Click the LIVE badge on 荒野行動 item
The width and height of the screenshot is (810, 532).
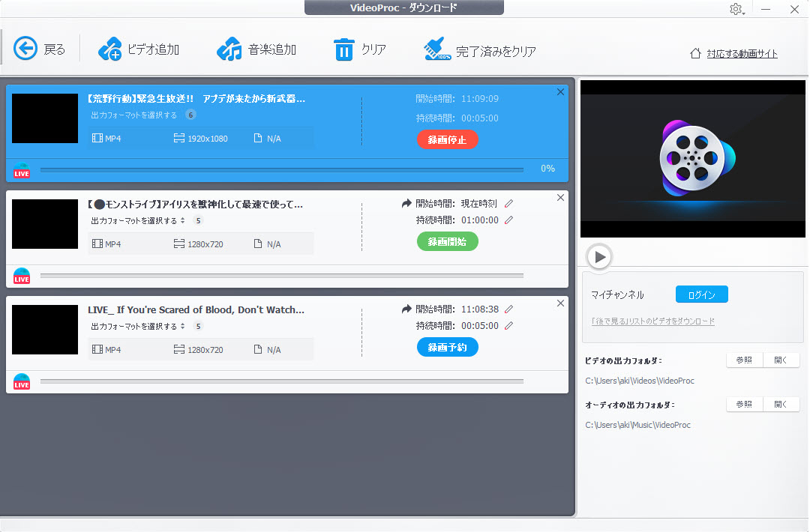coord(22,171)
